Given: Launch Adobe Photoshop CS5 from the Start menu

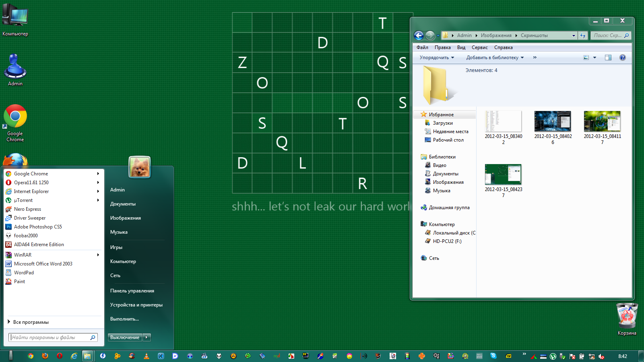Looking at the screenshot, I should [38, 227].
